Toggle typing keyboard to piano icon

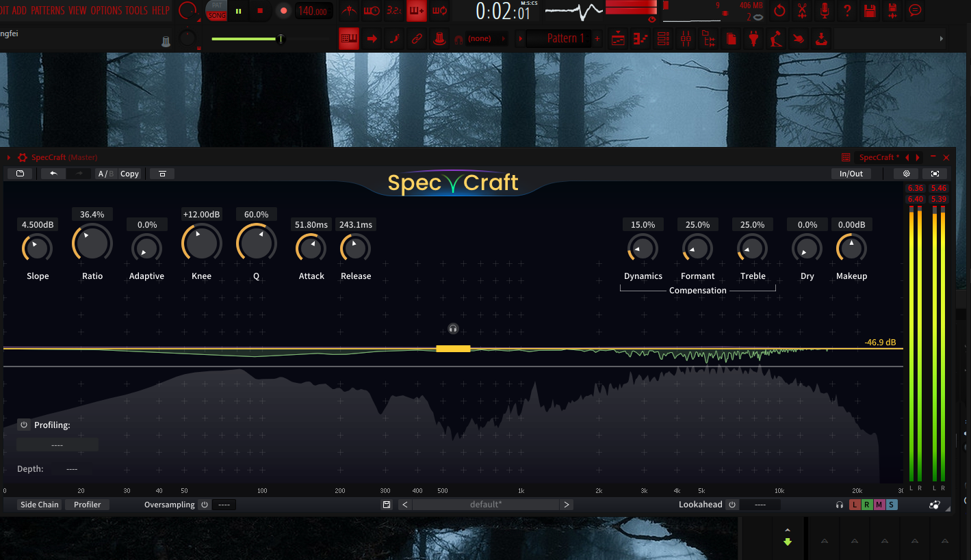tap(349, 38)
